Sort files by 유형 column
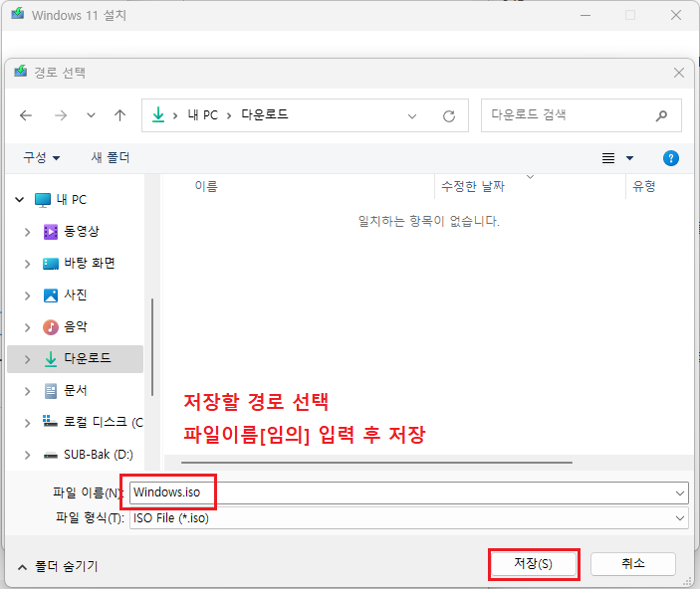Viewport: 700px width, 589px height. coord(644,186)
